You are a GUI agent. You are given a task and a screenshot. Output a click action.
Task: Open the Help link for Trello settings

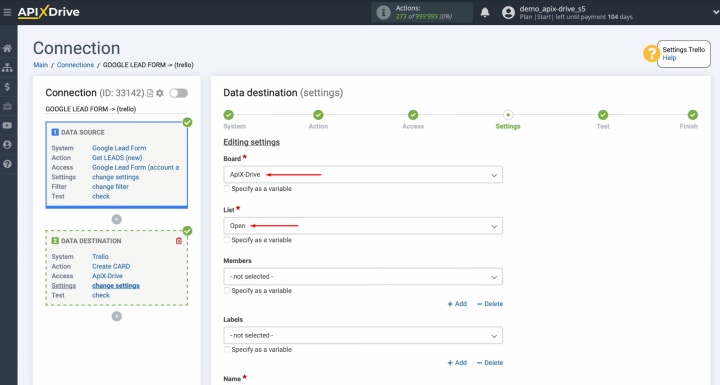(669, 58)
